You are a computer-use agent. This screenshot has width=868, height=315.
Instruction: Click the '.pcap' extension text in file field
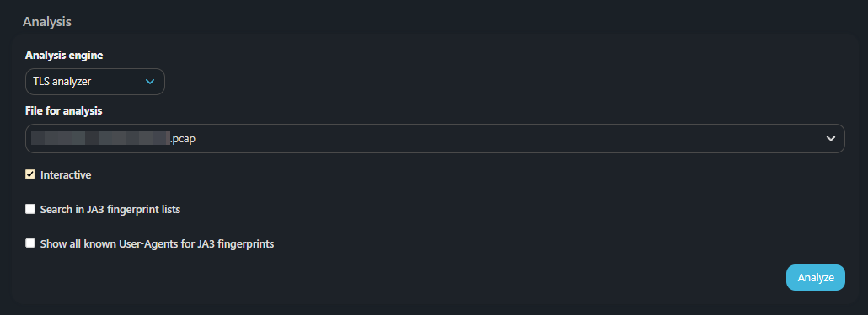point(182,140)
